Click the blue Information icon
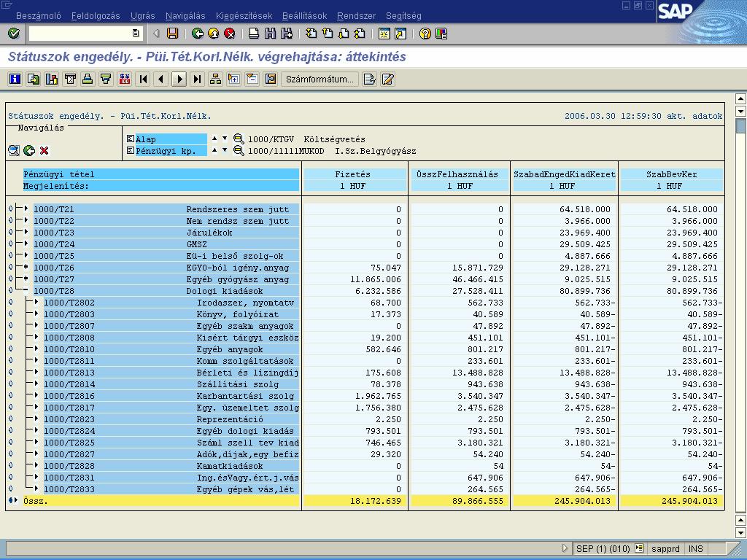Viewport: 747px width, 560px height. 15,79
